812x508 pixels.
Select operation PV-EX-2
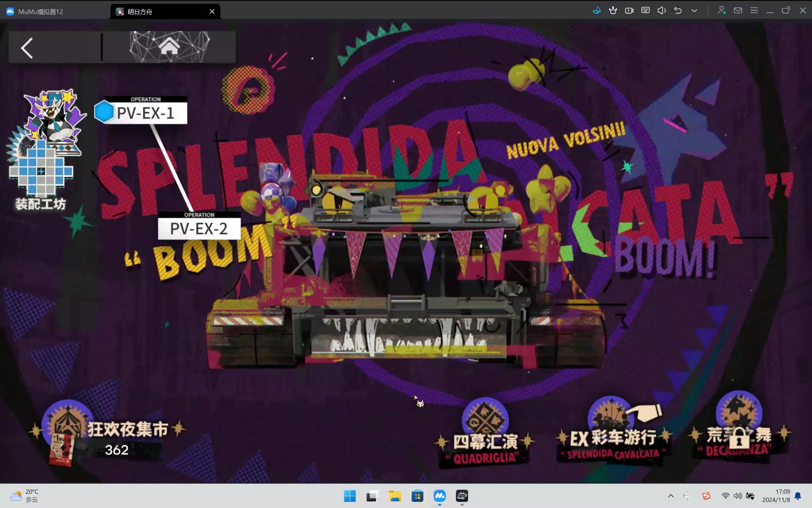click(199, 229)
